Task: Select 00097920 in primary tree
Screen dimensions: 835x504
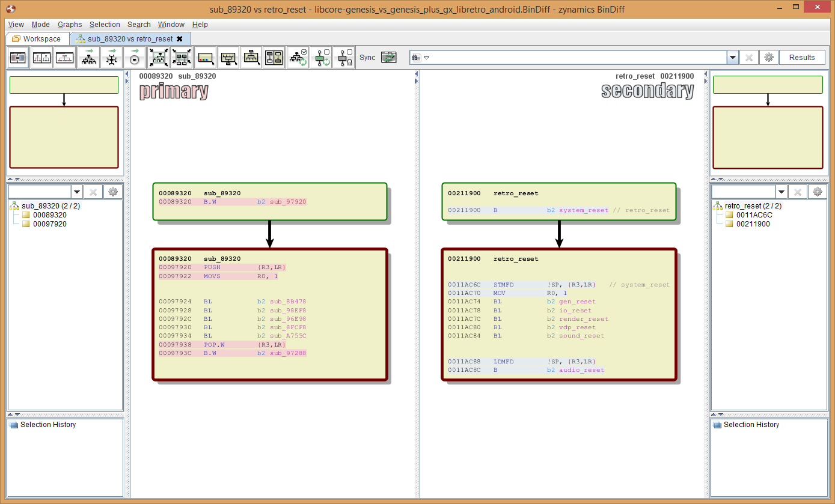Action: (49, 224)
